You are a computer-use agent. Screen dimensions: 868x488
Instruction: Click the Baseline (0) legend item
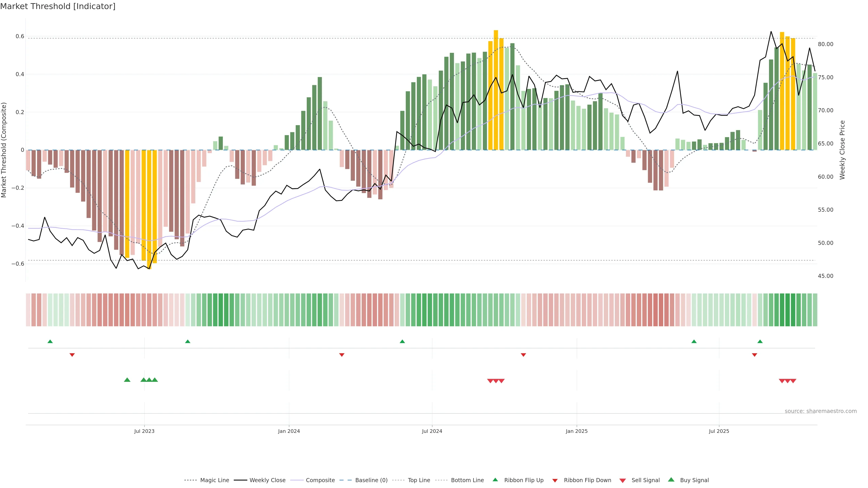(x=371, y=480)
